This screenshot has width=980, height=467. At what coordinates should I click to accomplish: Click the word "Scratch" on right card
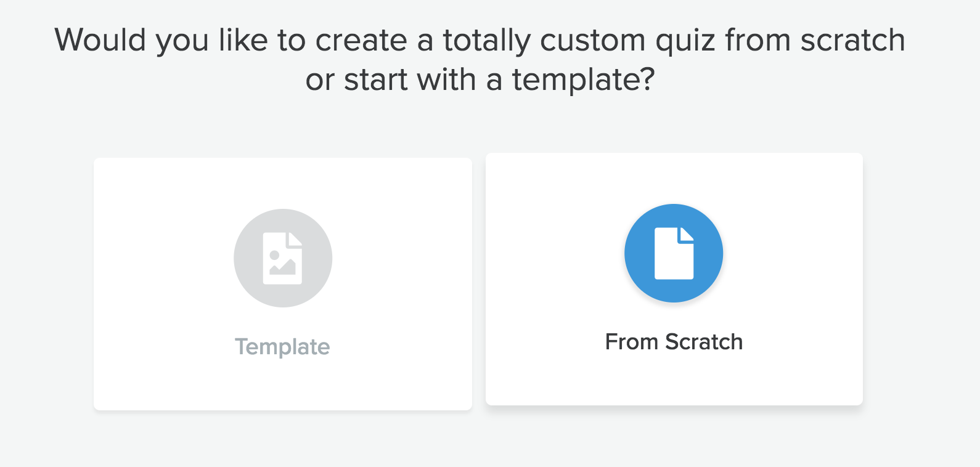click(x=704, y=342)
